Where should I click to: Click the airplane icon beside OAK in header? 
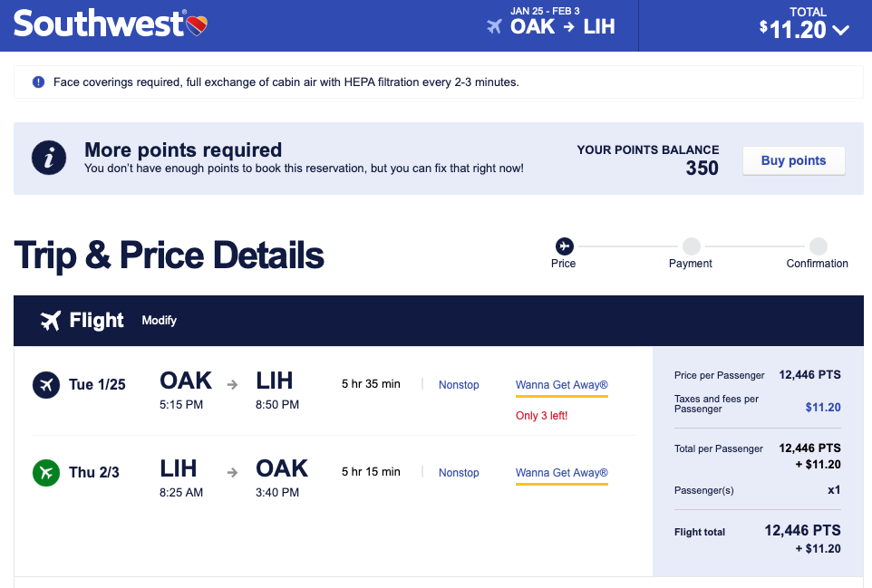(x=494, y=26)
